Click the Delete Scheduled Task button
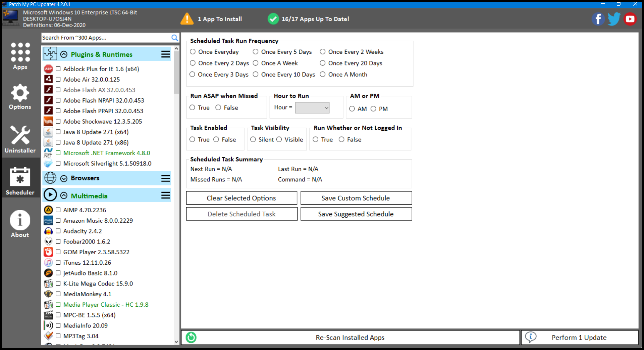This screenshot has width=644, height=350. [x=241, y=214]
